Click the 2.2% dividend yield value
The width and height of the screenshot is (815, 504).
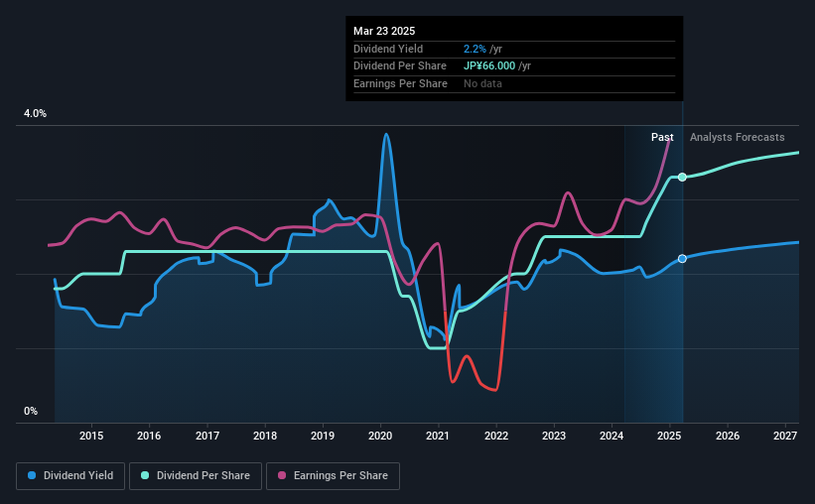(x=475, y=49)
